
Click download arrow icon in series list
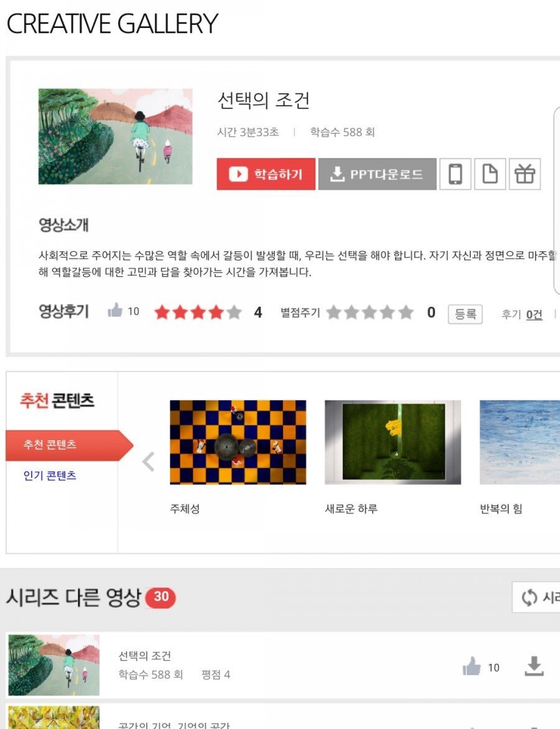point(534,666)
